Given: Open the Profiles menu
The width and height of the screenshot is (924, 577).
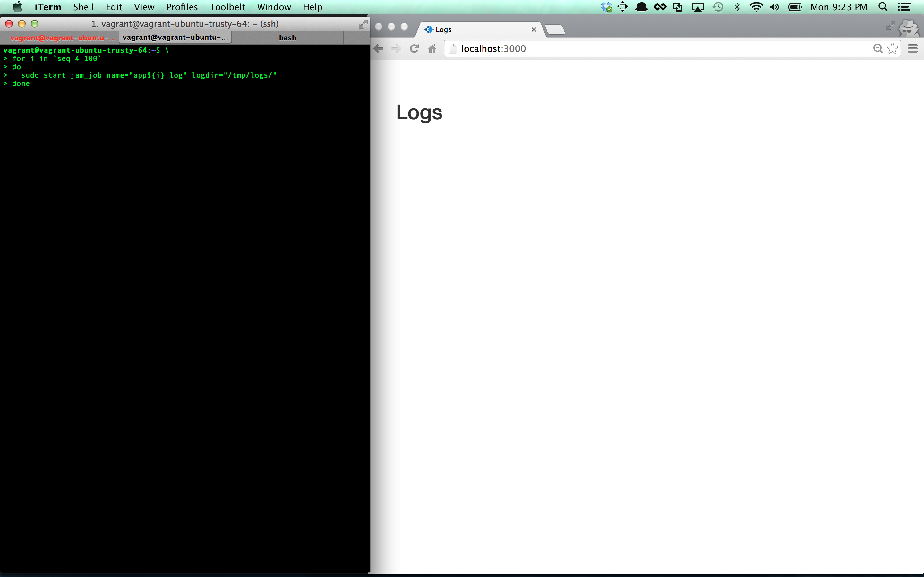Looking at the screenshot, I should click(182, 7).
